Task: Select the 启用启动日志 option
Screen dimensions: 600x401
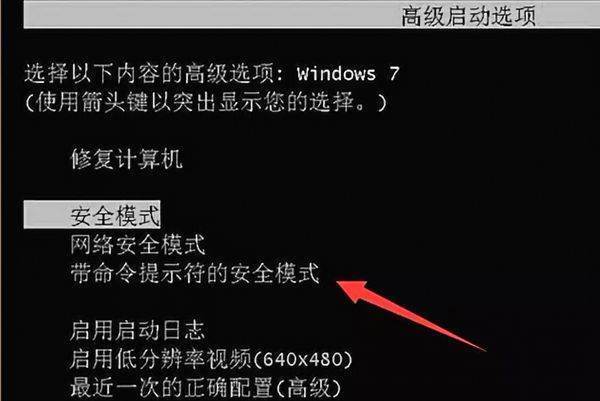Action: pyautogui.click(x=138, y=330)
